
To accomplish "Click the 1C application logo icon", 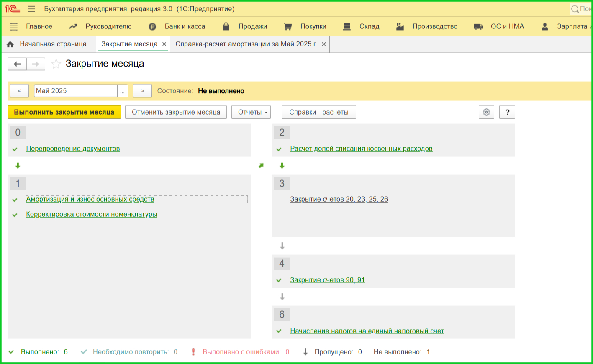I will point(13,9).
